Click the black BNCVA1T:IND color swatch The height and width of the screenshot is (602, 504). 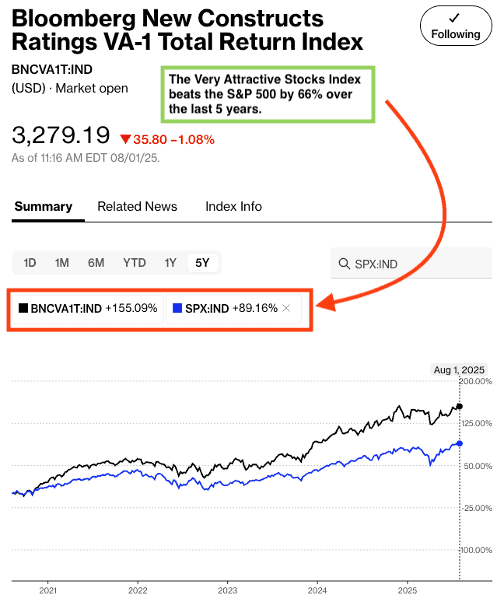(23, 308)
